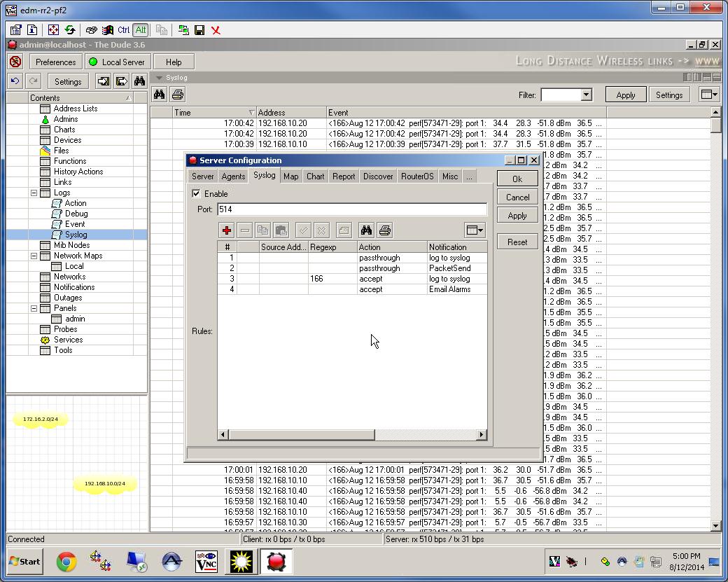Collapse the Logs tree node
728x582 pixels.
(x=34, y=193)
